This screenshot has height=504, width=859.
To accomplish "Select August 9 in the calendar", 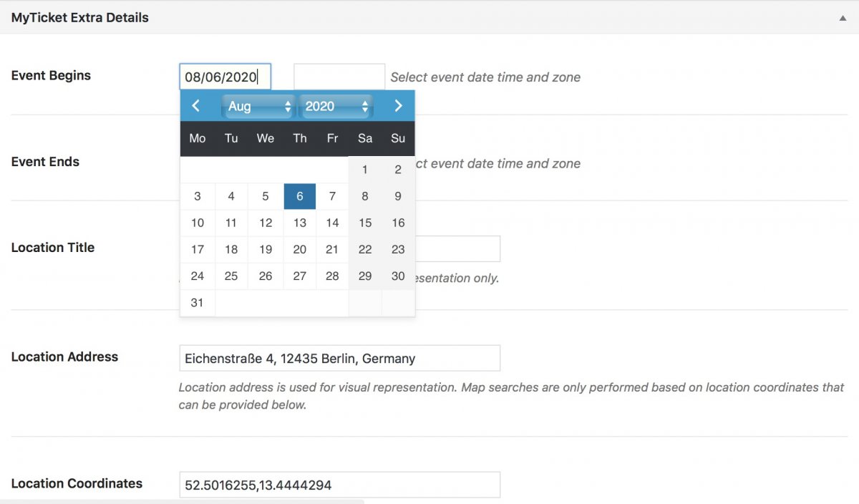I will (398, 195).
